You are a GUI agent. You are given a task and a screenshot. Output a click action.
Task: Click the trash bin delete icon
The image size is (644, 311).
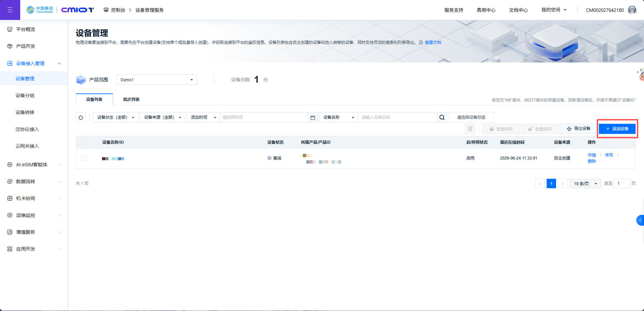click(470, 129)
